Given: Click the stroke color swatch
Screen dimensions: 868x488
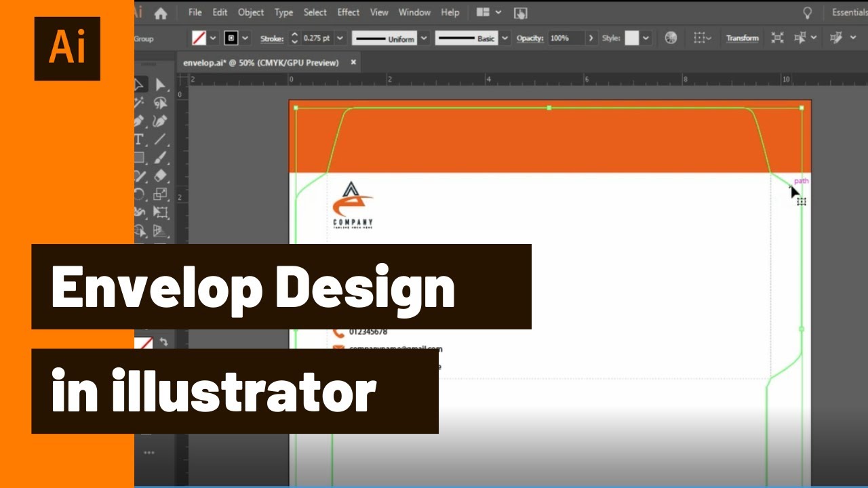Looking at the screenshot, I should 231,39.
